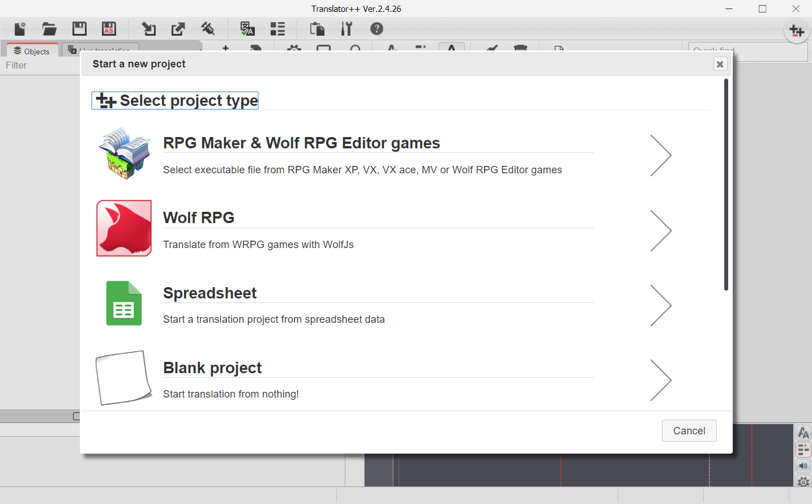This screenshot has width=812, height=504.
Task: Open font settings from the right sidebar
Action: point(803,432)
